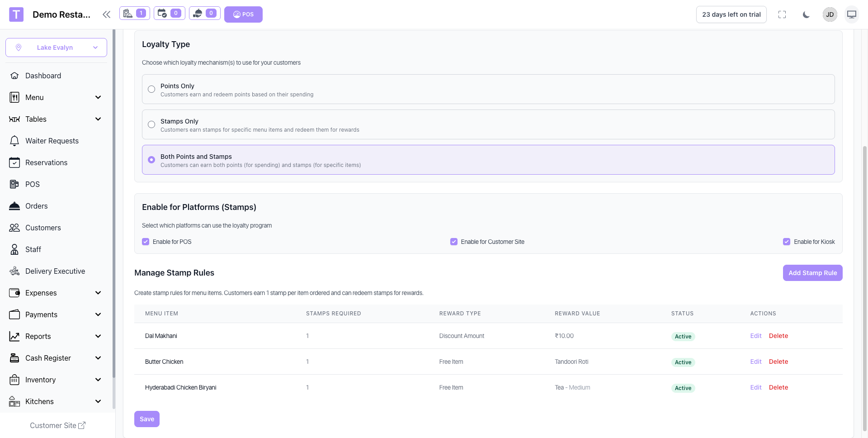Expand the Menu sidebar section
The height and width of the screenshot is (438, 868).
(98, 97)
